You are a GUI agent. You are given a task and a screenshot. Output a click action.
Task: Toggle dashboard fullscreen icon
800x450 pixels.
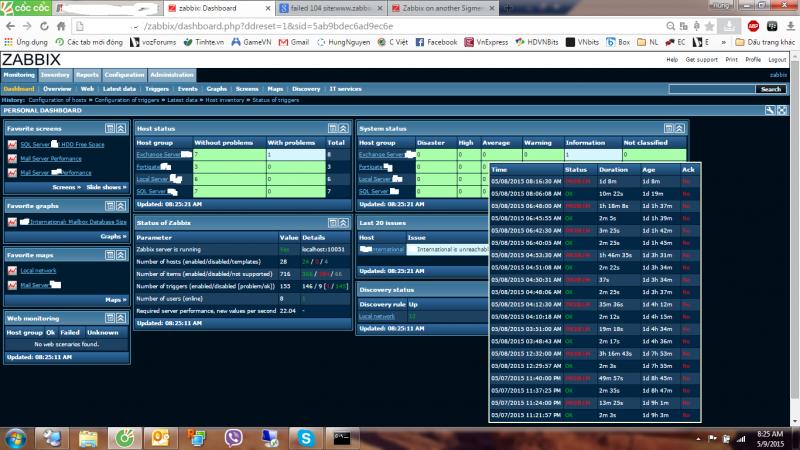[x=782, y=110]
